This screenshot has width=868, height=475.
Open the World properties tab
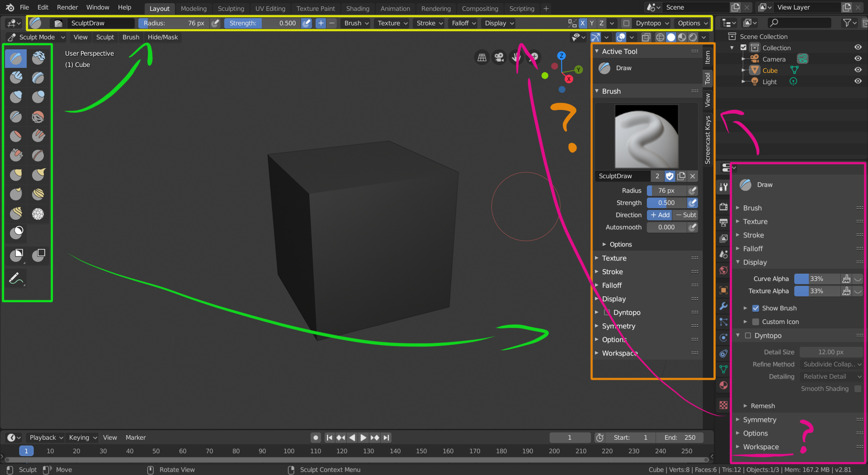[x=723, y=271]
